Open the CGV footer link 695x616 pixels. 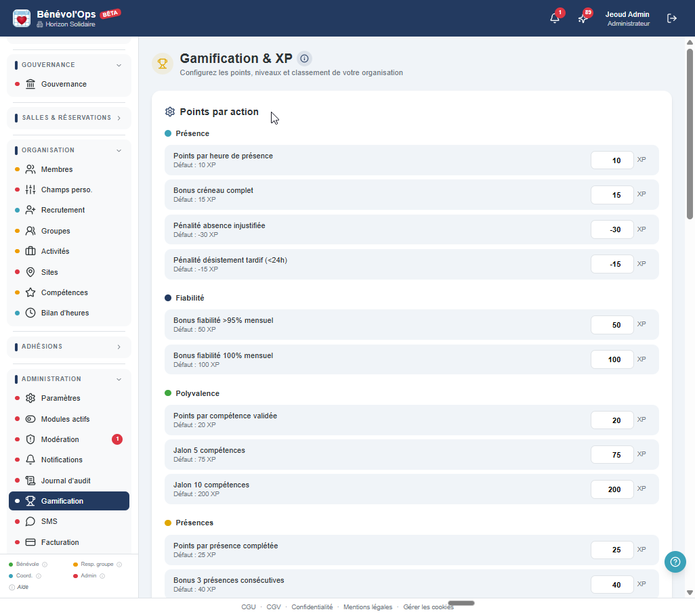point(274,607)
